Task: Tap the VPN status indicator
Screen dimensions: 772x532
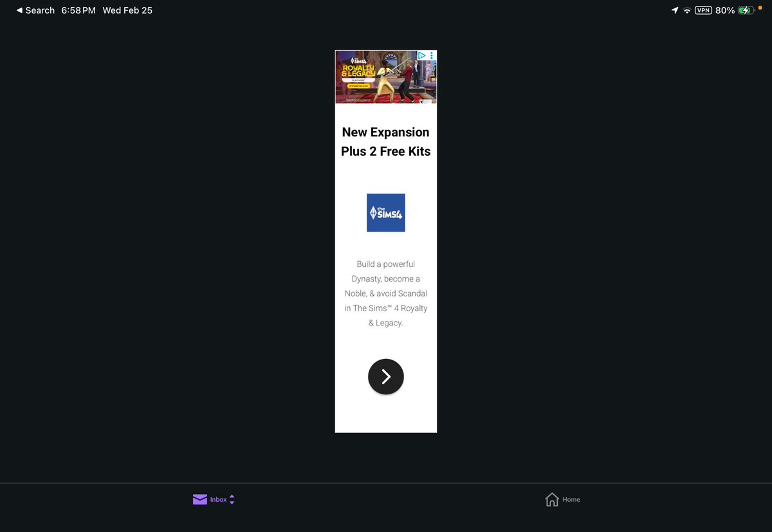Action: tap(703, 10)
